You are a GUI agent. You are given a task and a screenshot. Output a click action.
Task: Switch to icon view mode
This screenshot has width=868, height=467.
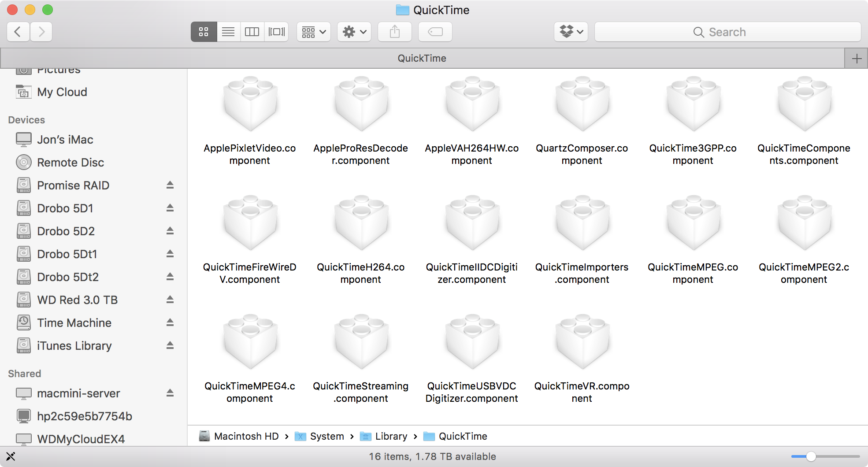click(x=204, y=32)
